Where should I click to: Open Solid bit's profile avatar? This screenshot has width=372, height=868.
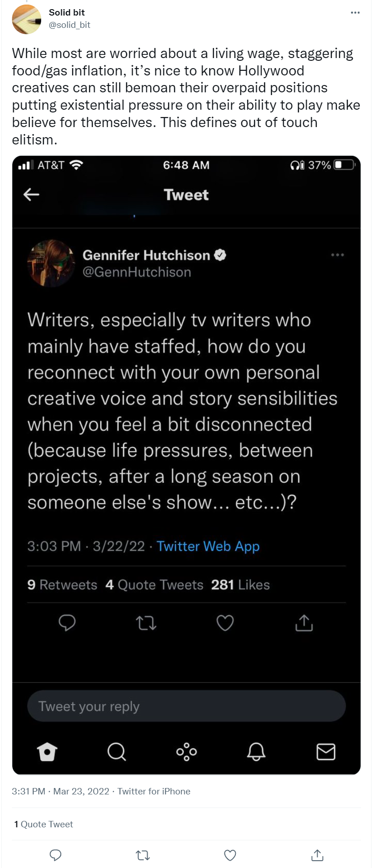(27, 19)
